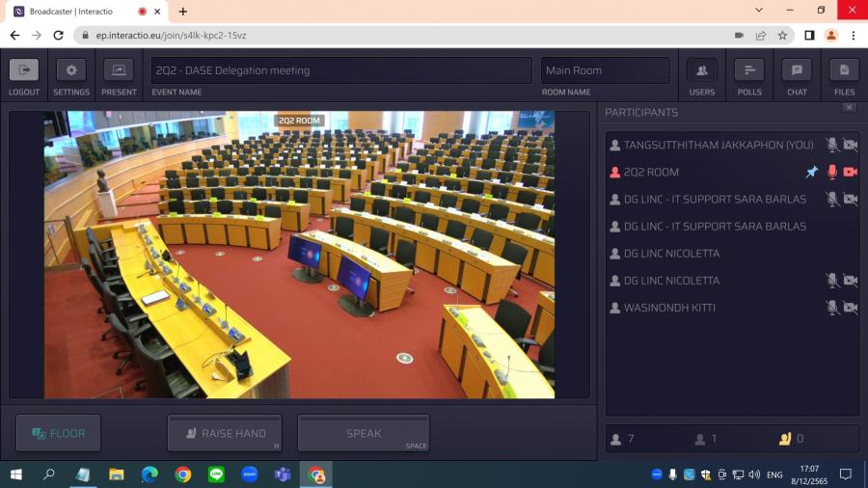Open the Chat panel
Viewport: 868px width, 488px height.
point(796,70)
